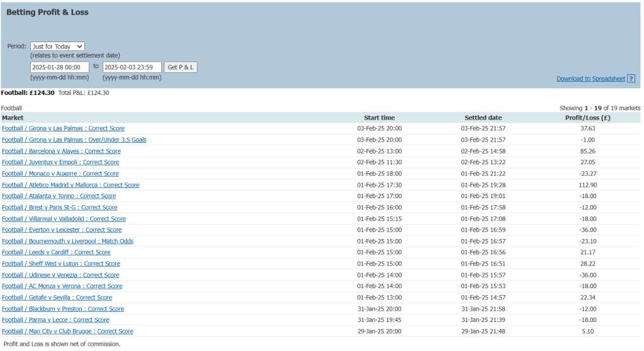Open Girona v Las Palmas Correct Score market
The image size is (644, 351).
coord(63,128)
